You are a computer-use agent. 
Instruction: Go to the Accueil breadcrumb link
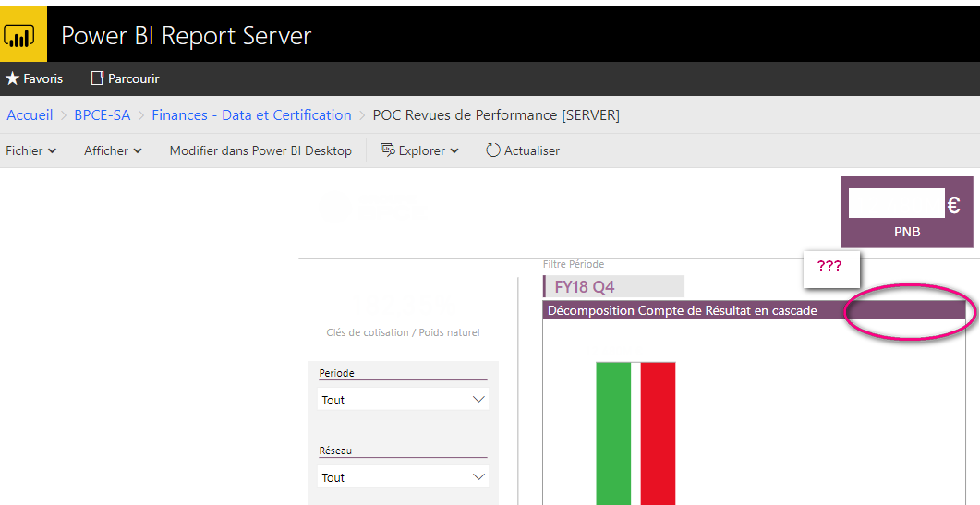click(30, 115)
